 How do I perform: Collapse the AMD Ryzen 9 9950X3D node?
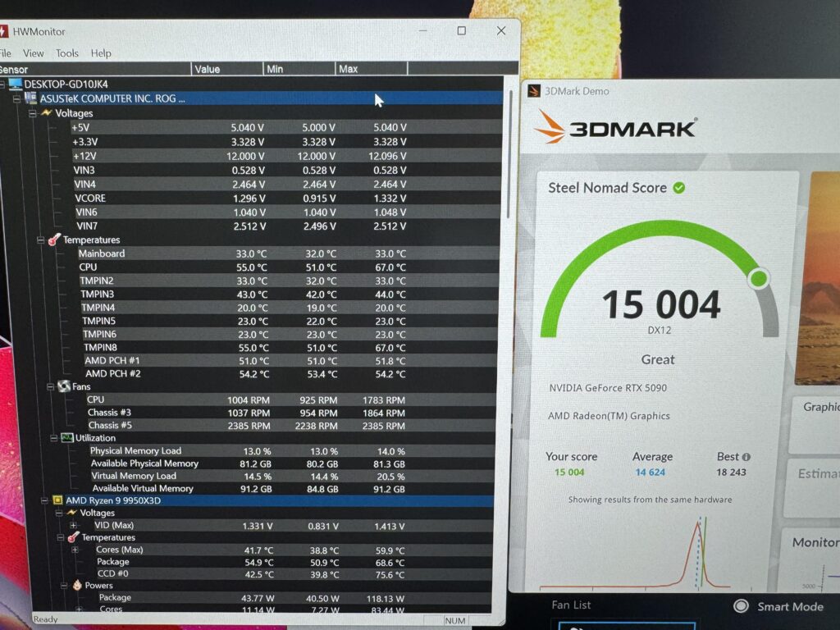44,501
